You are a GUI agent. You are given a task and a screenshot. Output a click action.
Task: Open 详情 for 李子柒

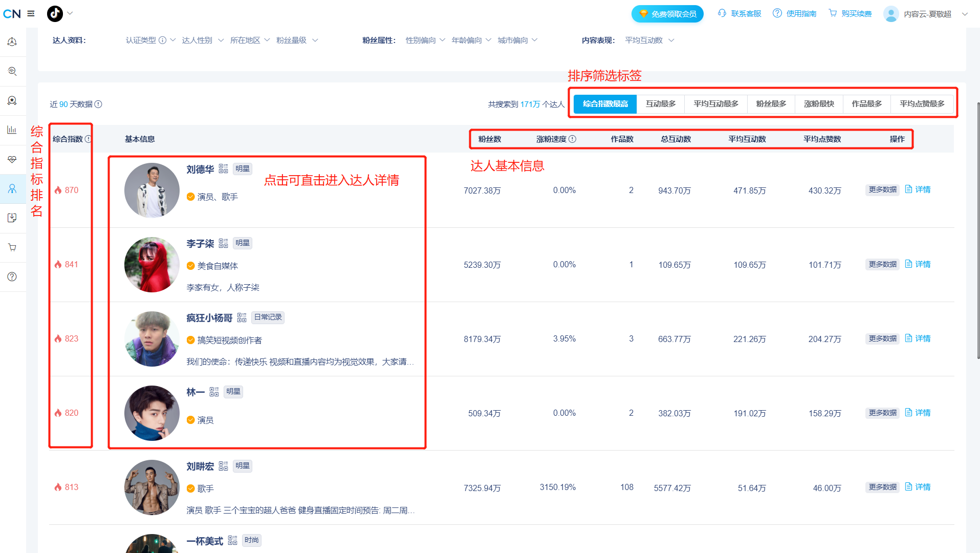click(x=918, y=264)
